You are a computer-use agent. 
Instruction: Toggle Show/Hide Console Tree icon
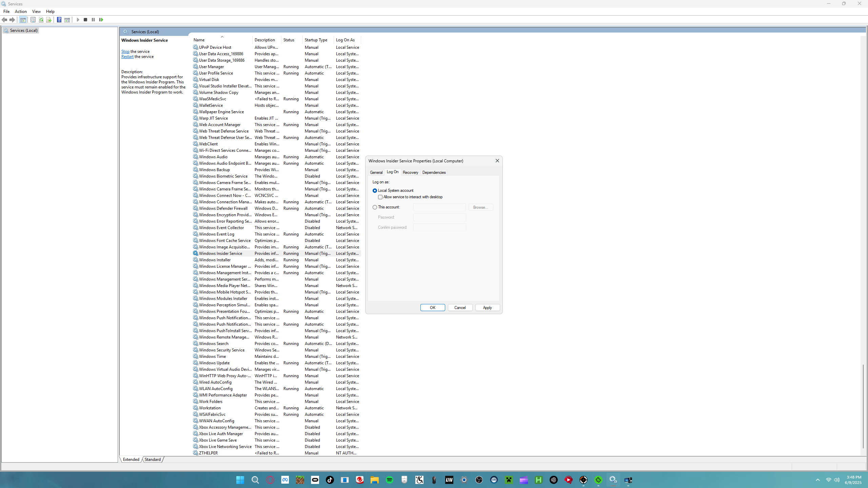pos(23,20)
